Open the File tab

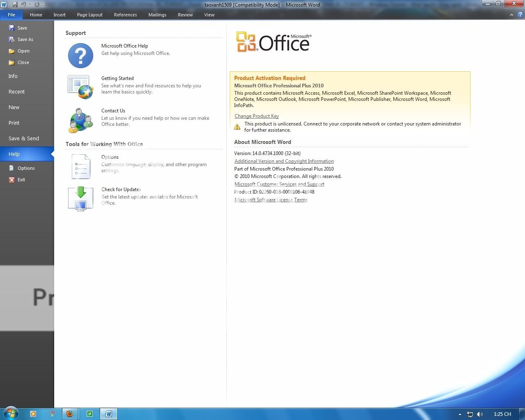(11, 15)
